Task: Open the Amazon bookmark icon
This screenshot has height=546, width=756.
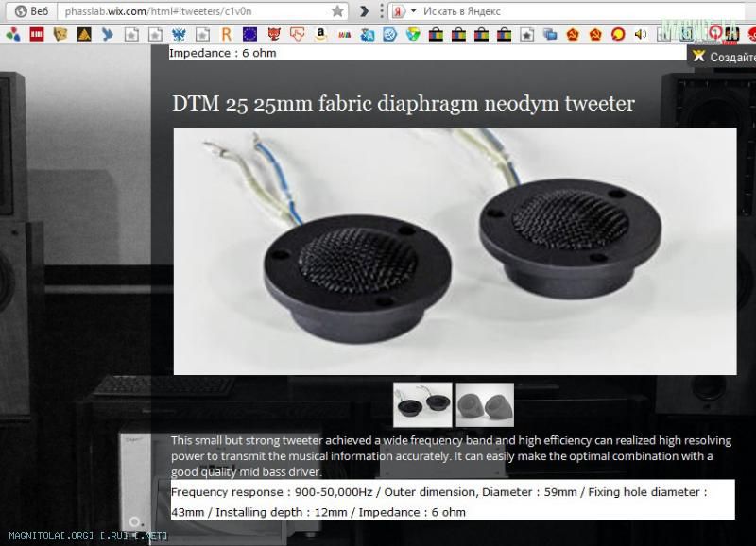Action: pos(320,34)
